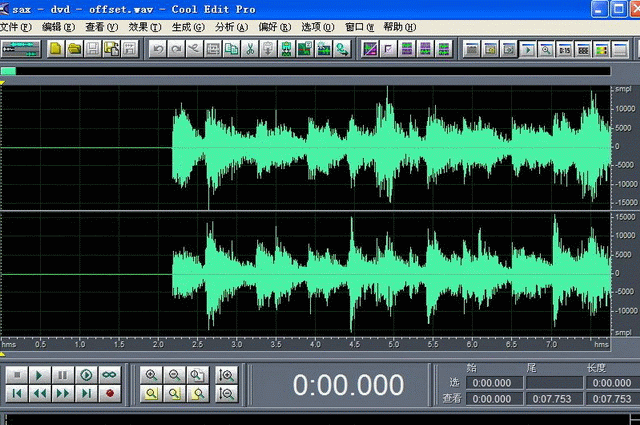Screen dimensions: 640x425
Task: Zoom out horizontally with the minus magnifier
Action: click(x=175, y=375)
